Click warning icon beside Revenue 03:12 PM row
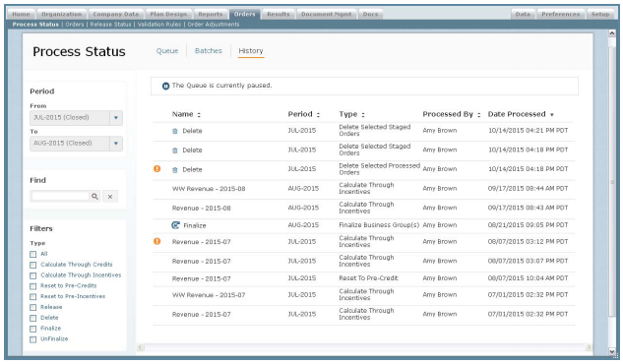Screen dimensions: 623x364 (x=157, y=241)
